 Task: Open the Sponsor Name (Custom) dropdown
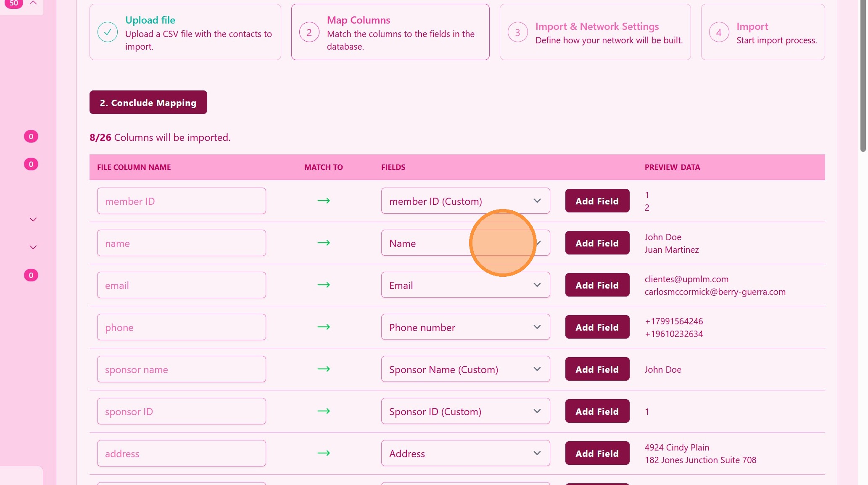465,369
